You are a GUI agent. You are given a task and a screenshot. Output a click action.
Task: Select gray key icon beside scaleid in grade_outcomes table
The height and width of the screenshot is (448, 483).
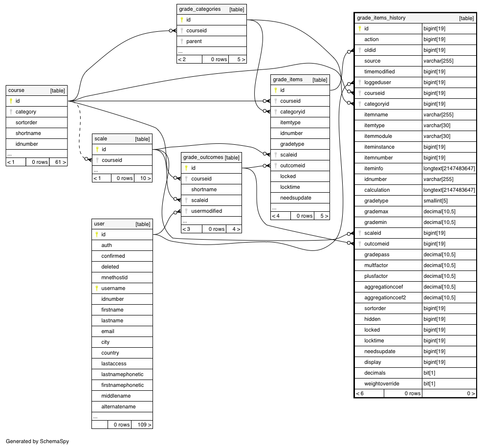tap(186, 200)
